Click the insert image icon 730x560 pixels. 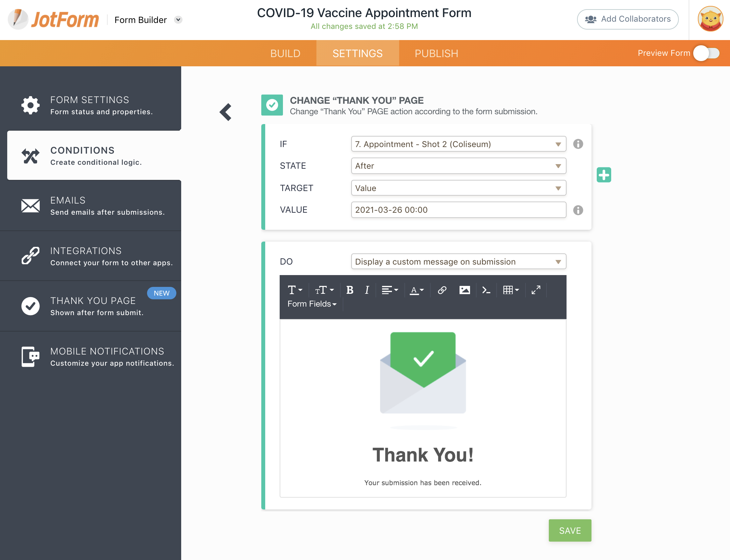tap(464, 290)
